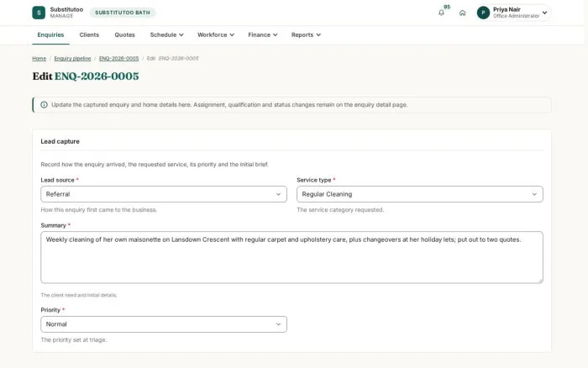The height and width of the screenshot is (368, 588).
Task: Follow the ENQ-2026-0005 breadcrumb link
Action: point(119,59)
